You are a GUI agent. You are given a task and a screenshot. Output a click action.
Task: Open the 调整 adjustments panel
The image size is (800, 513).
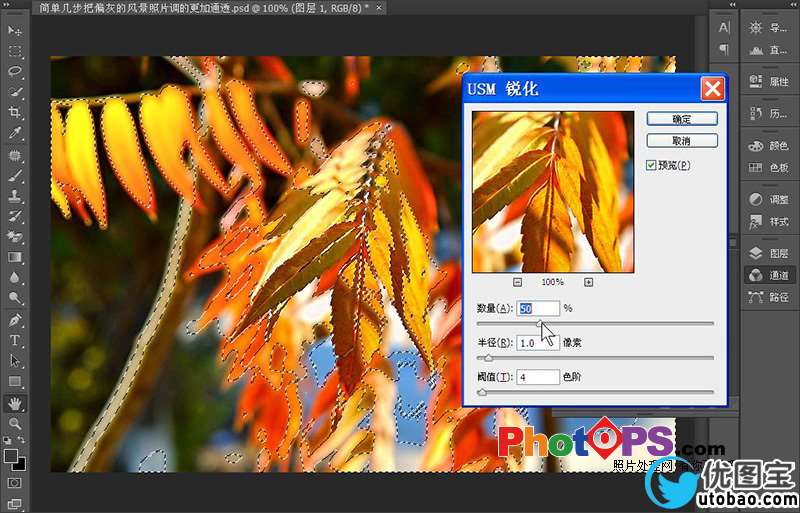pyautogui.click(x=768, y=200)
